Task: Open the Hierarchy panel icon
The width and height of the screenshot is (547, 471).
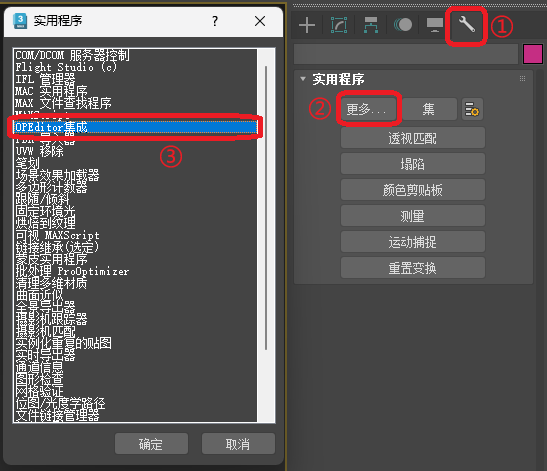Action: pos(370,25)
